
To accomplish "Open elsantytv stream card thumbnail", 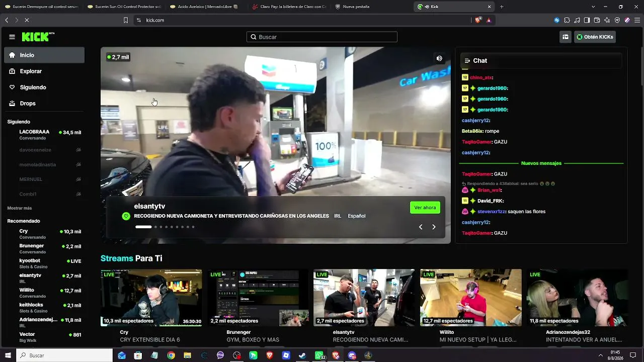I will [364, 298].
